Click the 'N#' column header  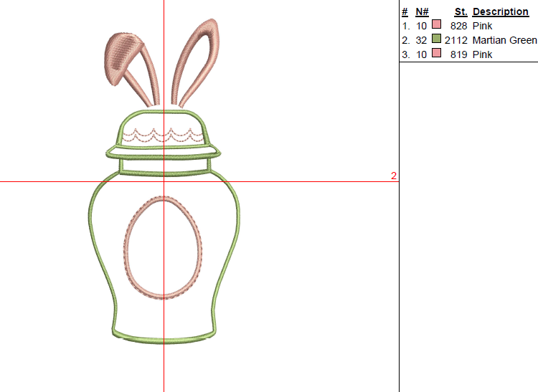[422, 11]
